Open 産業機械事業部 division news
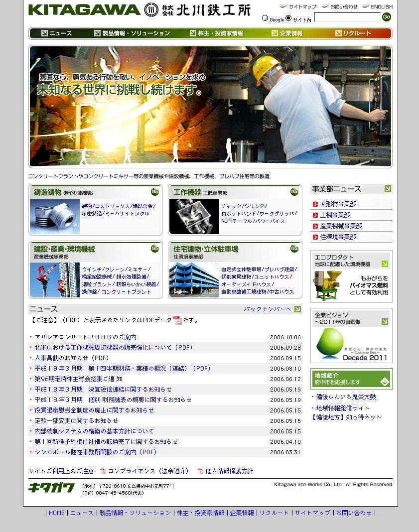This screenshot has height=532, width=419. [x=341, y=226]
